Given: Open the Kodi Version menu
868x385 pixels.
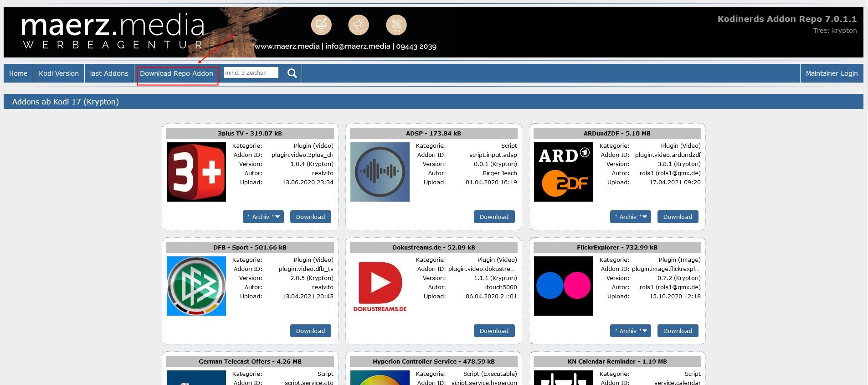Looking at the screenshot, I should (59, 73).
